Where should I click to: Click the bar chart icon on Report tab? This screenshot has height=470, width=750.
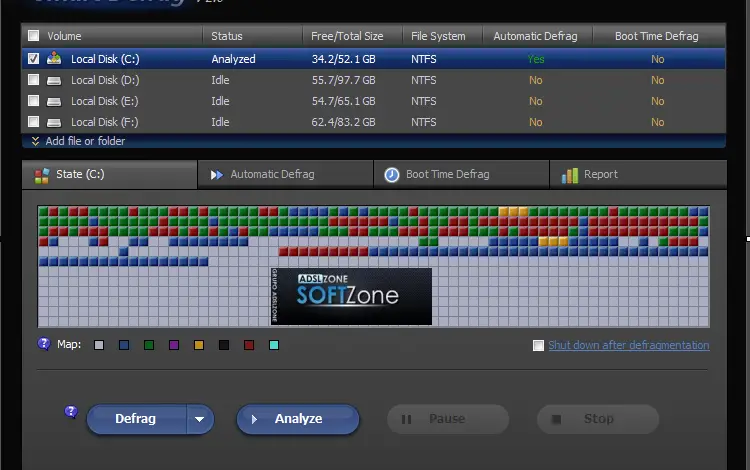click(x=570, y=175)
